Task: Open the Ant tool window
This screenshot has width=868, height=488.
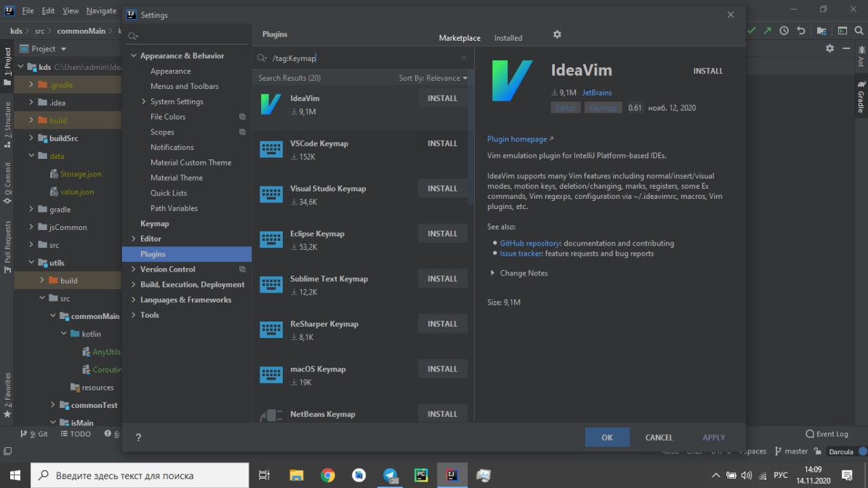Action: (x=861, y=58)
